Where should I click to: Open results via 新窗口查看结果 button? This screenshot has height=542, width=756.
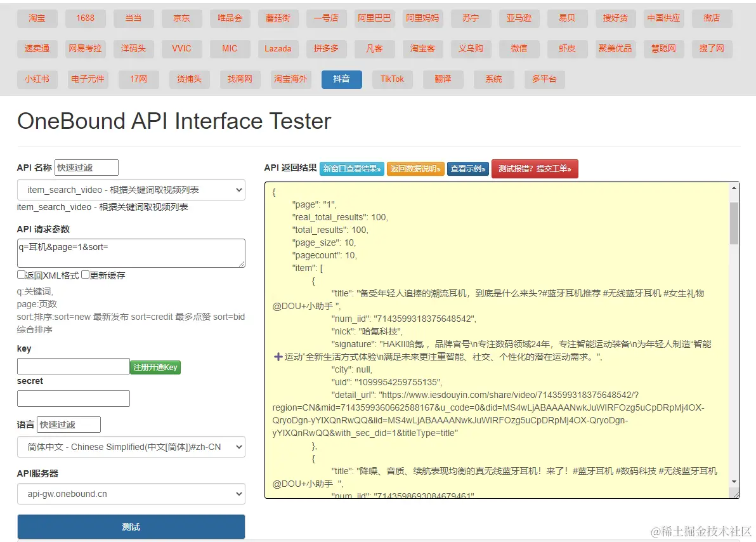click(x=352, y=169)
